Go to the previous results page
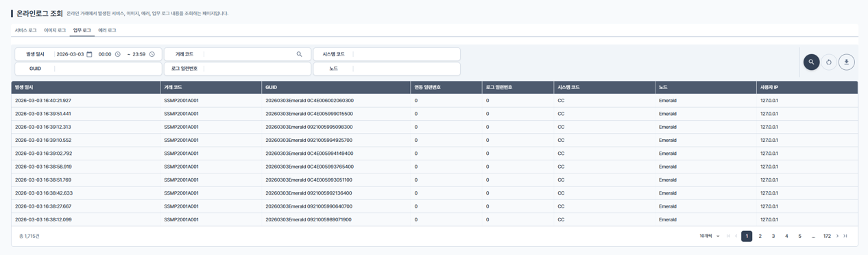 (736, 236)
